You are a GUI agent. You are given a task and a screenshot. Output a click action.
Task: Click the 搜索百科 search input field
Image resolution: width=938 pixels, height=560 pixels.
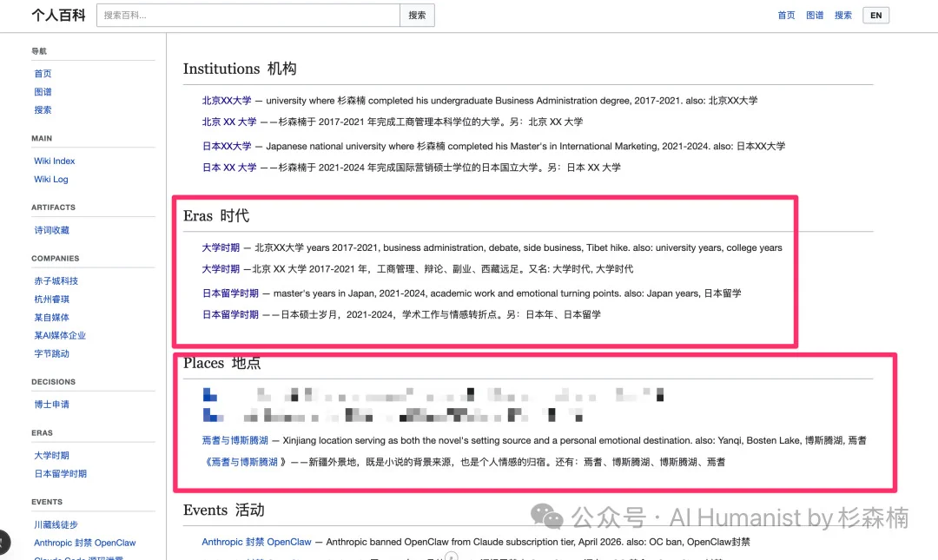coord(248,15)
